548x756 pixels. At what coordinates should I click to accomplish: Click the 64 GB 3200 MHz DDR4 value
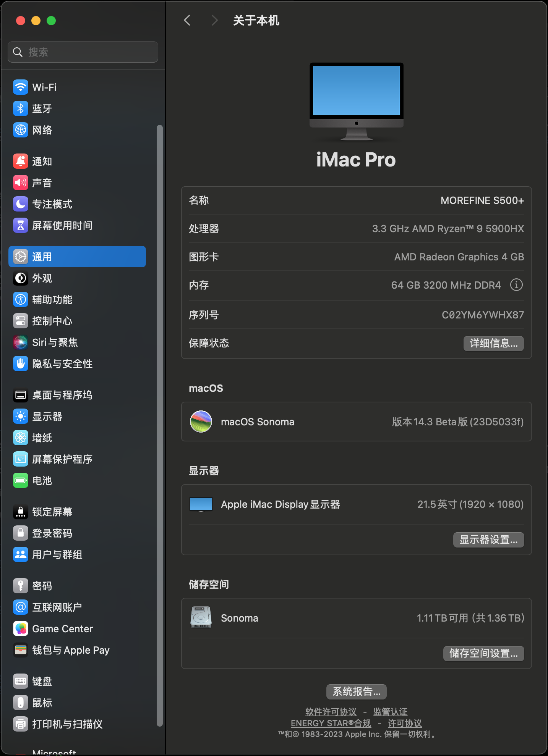[x=446, y=285]
